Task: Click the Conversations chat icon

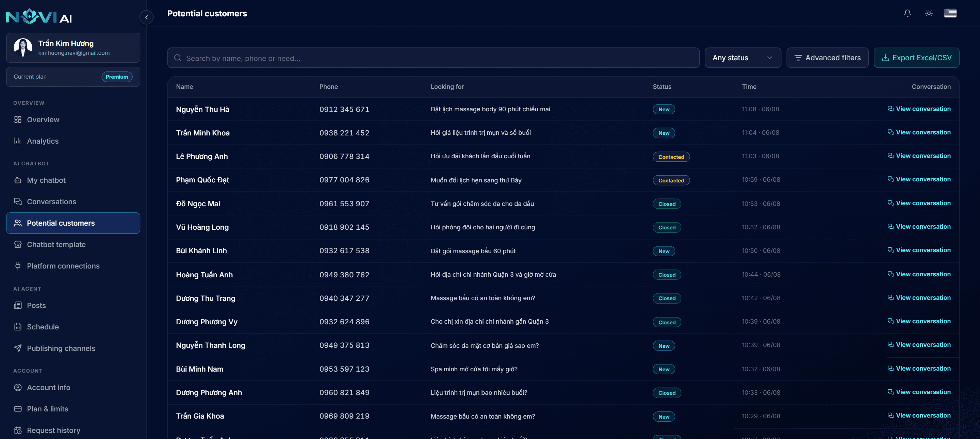Action: 18,201
